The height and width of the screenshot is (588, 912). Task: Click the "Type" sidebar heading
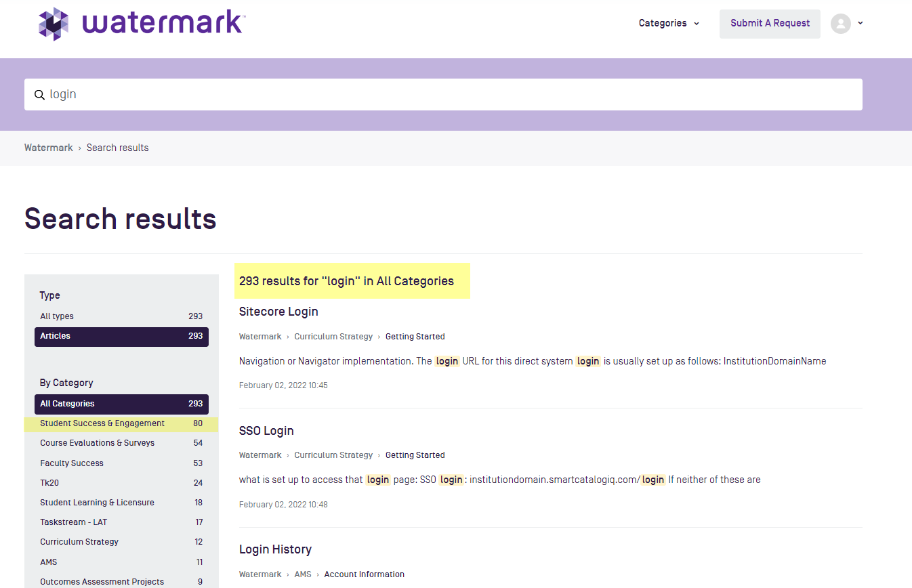click(50, 295)
